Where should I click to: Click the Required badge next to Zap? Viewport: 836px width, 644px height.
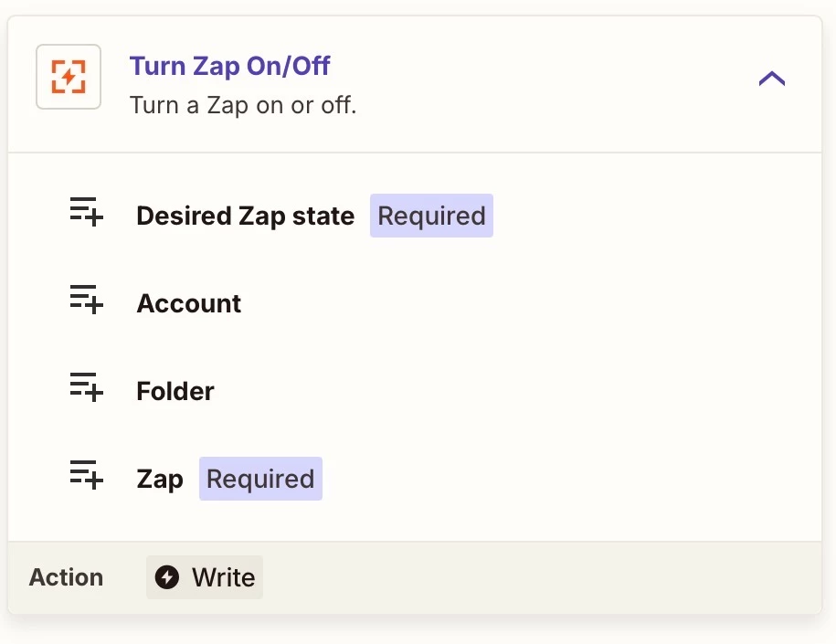[x=260, y=480]
